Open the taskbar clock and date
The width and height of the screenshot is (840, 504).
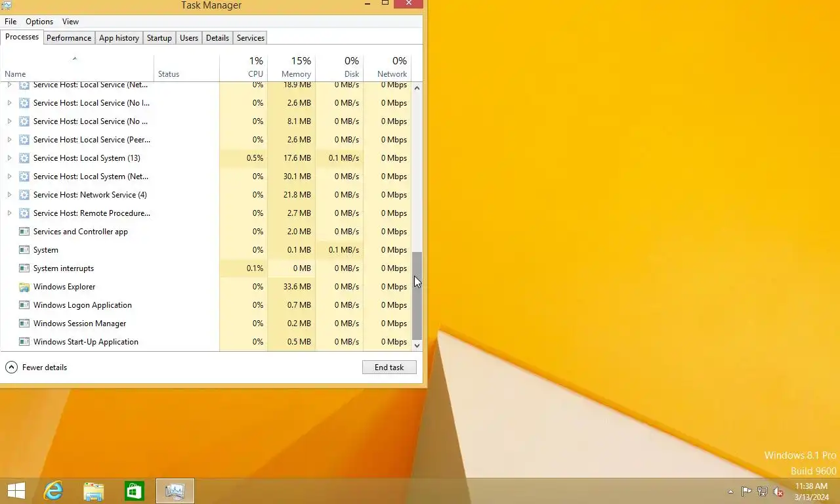(x=811, y=492)
